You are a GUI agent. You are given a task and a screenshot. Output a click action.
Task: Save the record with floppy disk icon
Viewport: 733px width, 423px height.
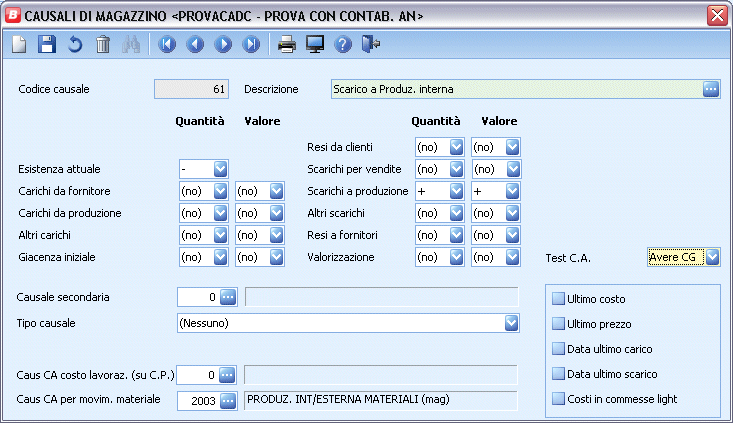pos(46,44)
